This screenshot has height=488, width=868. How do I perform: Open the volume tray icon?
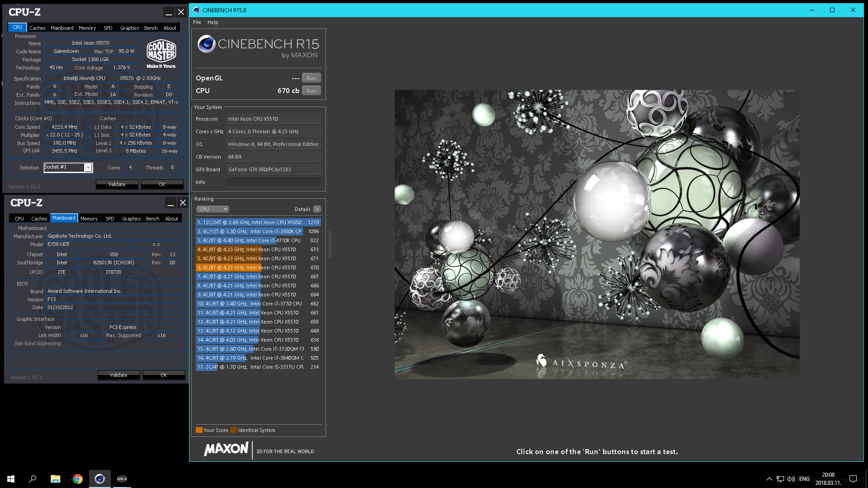pyautogui.click(x=791, y=479)
